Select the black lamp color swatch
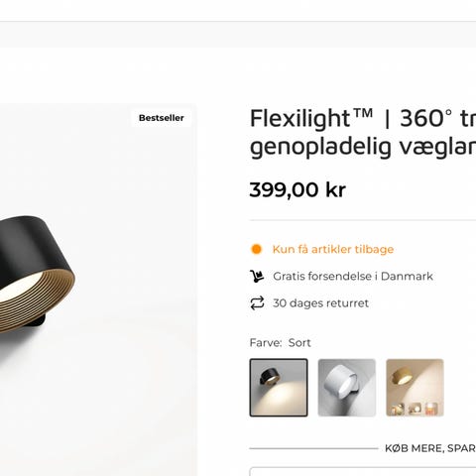The image size is (476, 476). (x=279, y=388)
